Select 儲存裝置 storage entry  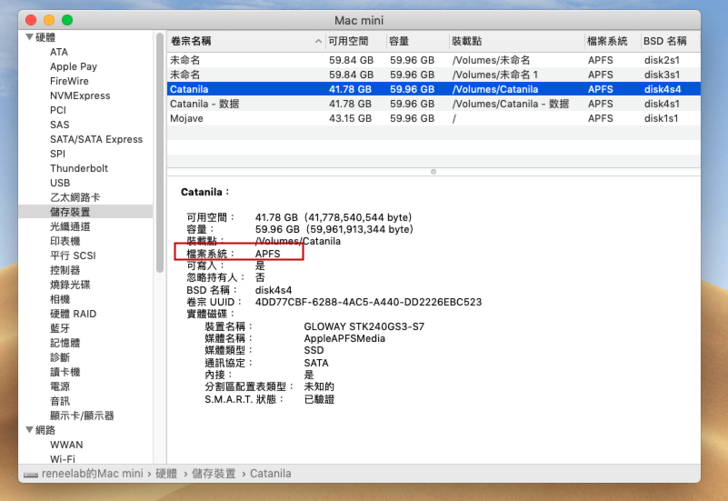pyautogui.click(x=70, y=212)
